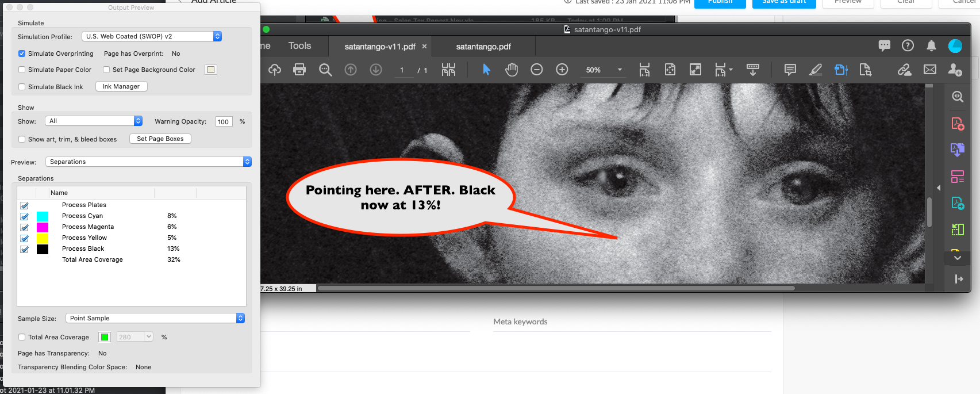Viewport: 980px width, 394px height.
Task: Click the send by email envelope icon
Action: (x=930, y=70)
